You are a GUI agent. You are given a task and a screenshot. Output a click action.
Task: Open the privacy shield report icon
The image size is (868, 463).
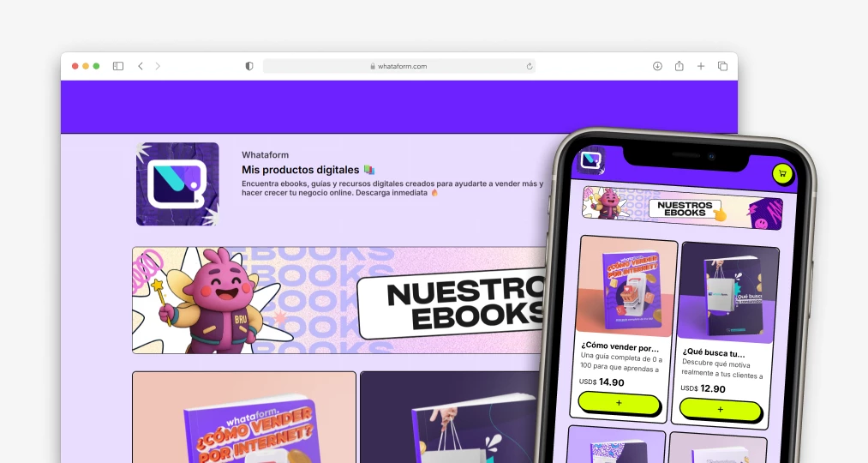pos(249,66)
